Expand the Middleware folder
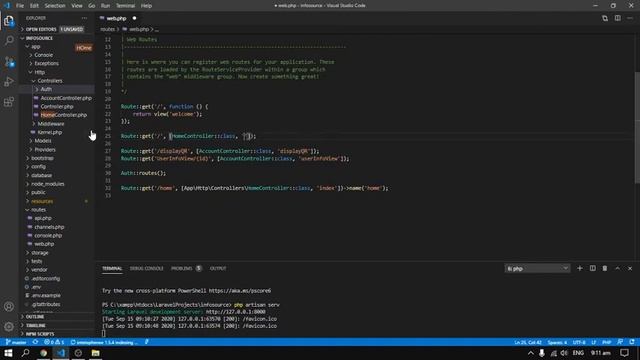The image size is (640, 360). (x=51, y=124)
